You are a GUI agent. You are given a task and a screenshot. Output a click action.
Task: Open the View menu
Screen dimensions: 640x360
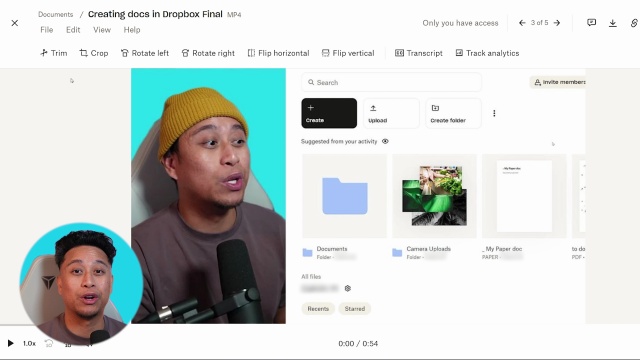pyautogui.click(x=102, y=30)
